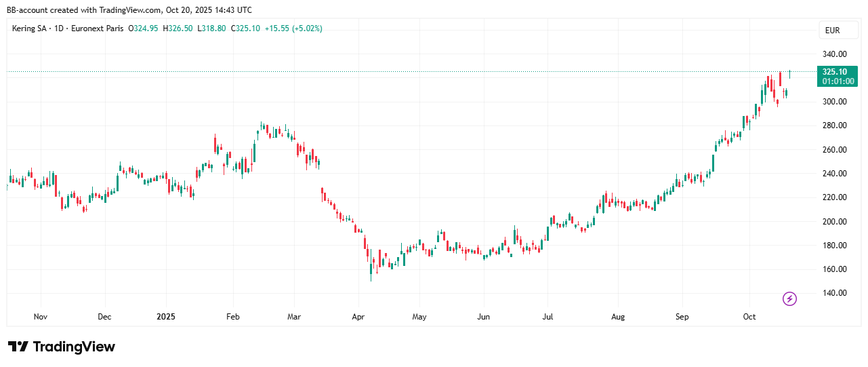Viewport: 868px width, 367px height.
Task: Click the 200.00 price axis label
Action: 833,221
